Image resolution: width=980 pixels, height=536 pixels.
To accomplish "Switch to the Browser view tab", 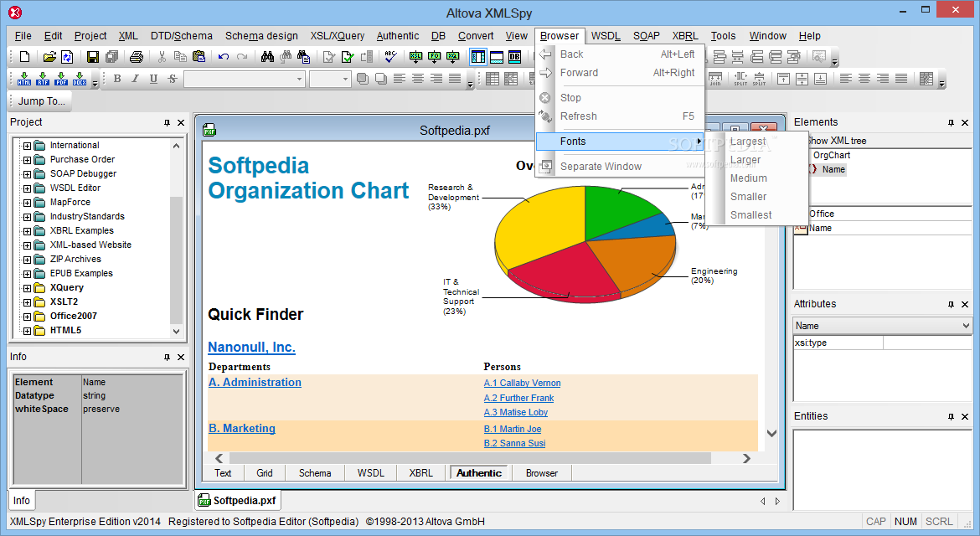I will pyautogui.click(x=541, y=473).
